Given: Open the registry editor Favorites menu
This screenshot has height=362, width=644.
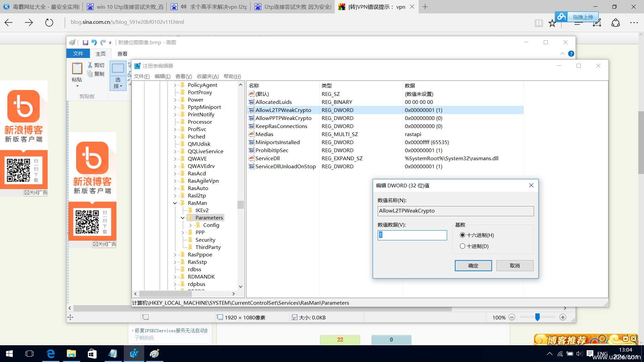Looking at the screenshot, I should click(x=208, y=76).
